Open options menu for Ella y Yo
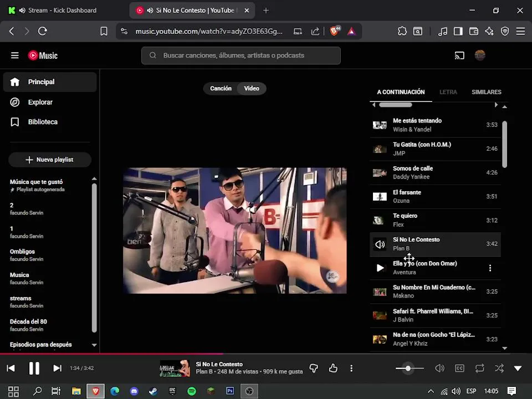Screen dimensions: 532x399 click(490, 268)
